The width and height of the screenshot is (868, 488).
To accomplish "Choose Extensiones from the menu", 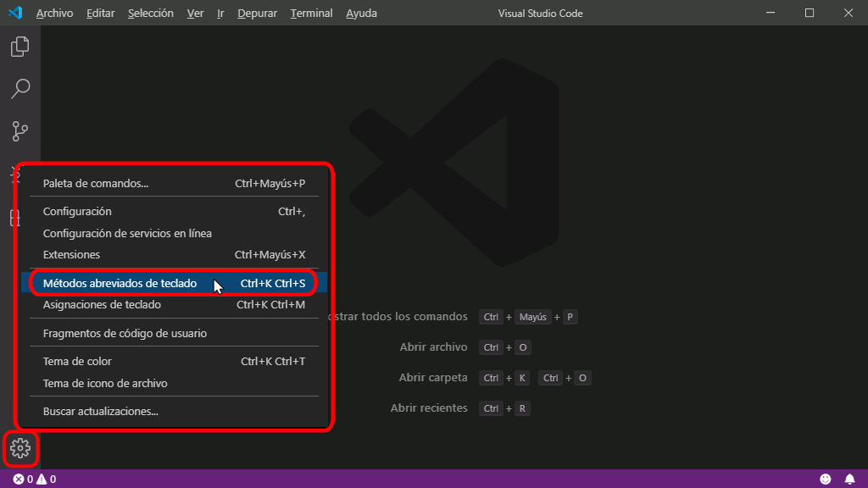I will coord(174,254).
